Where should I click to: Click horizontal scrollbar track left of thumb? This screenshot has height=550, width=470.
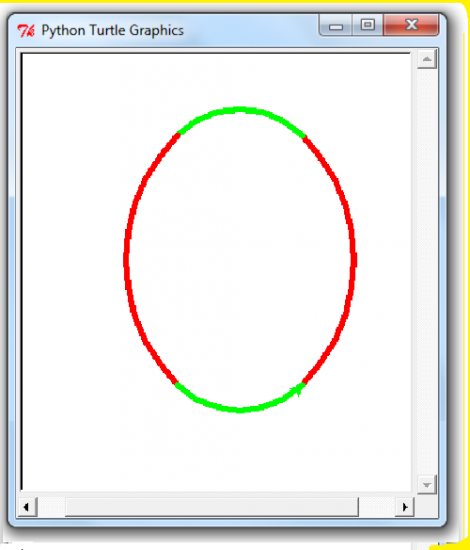tap(51, 507)
